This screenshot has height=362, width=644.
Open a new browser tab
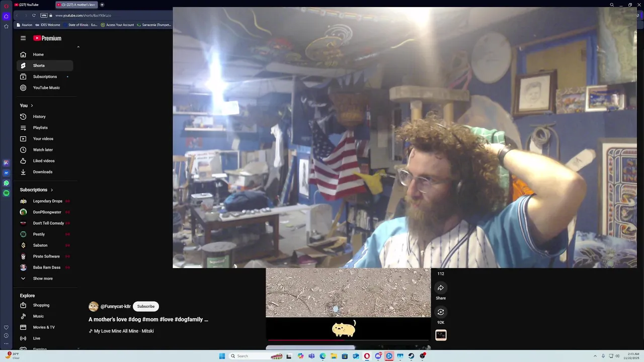tap(102, 5)
